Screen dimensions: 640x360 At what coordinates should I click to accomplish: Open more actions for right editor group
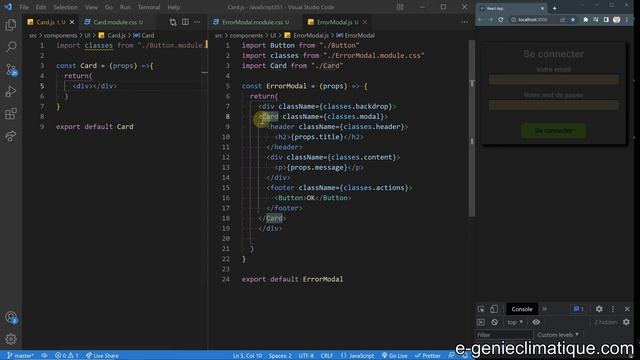coord(464,22)
